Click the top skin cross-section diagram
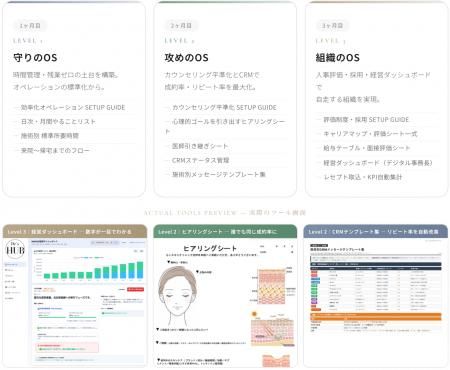This screenshot has height=370, width=450. click(272, 287)
